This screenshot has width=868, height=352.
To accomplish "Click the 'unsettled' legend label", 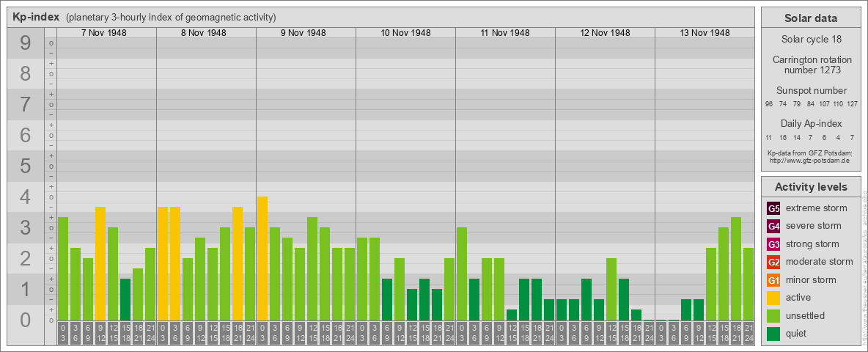I will pos(806,315).
